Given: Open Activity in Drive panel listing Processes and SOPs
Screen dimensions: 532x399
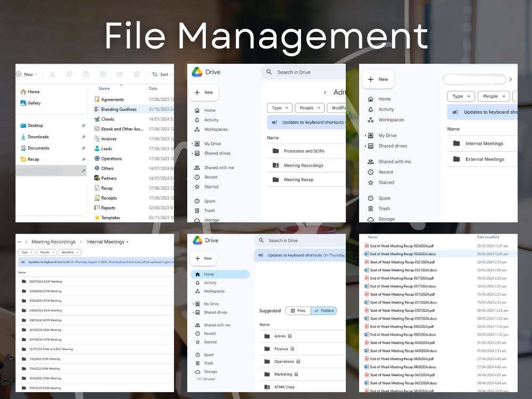Looking at the screenshot, I should (206, 120).
